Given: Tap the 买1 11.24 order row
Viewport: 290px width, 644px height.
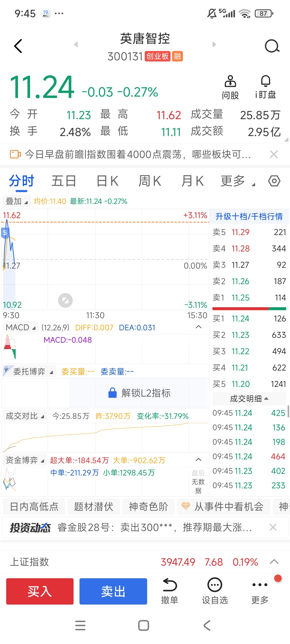Looking at the screenshot, I should click(249, 319).
